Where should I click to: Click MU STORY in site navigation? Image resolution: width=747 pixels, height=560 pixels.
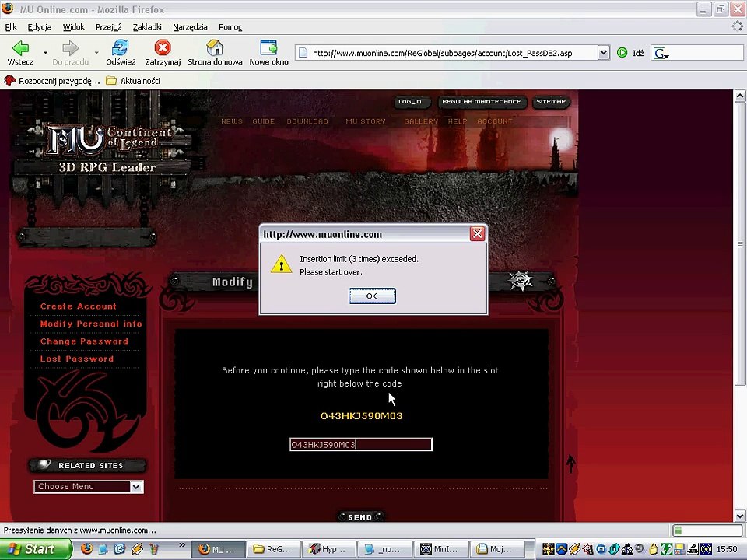(x=366, y=121)
